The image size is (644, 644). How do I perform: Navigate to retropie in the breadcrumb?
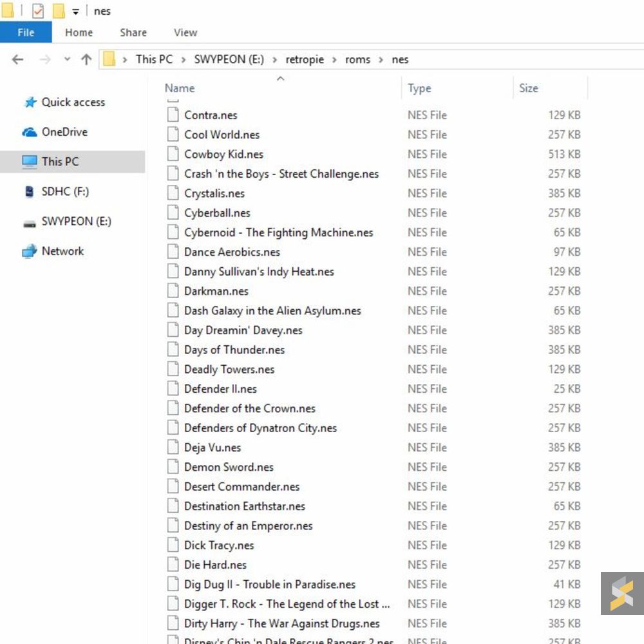[x=305, y=59]
